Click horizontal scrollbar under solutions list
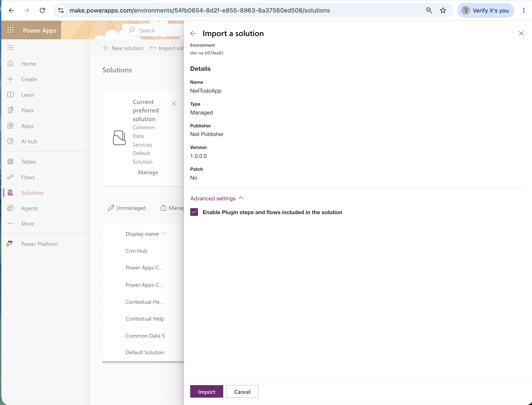 [143, 362]
